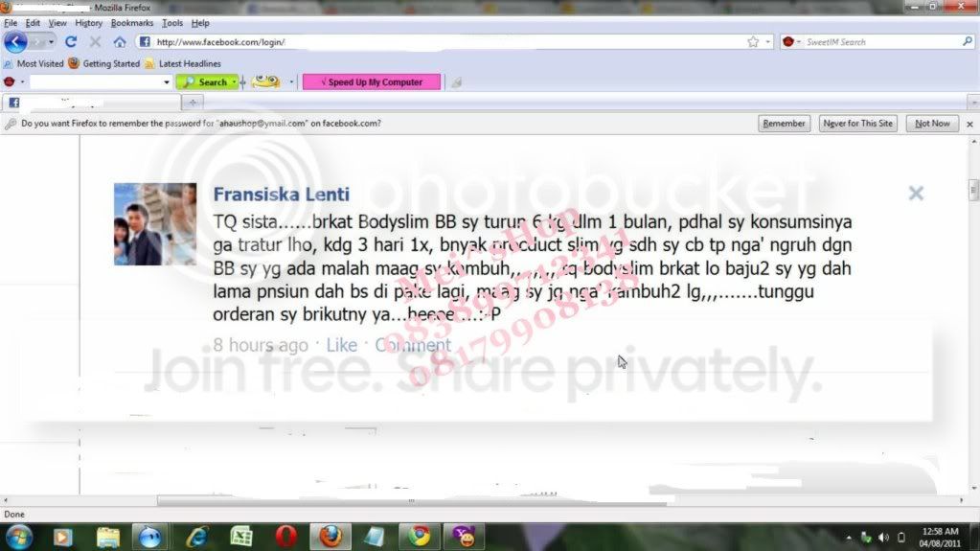Open the File menu
This screenshot has width=980, height=551.
pos(11,22)
